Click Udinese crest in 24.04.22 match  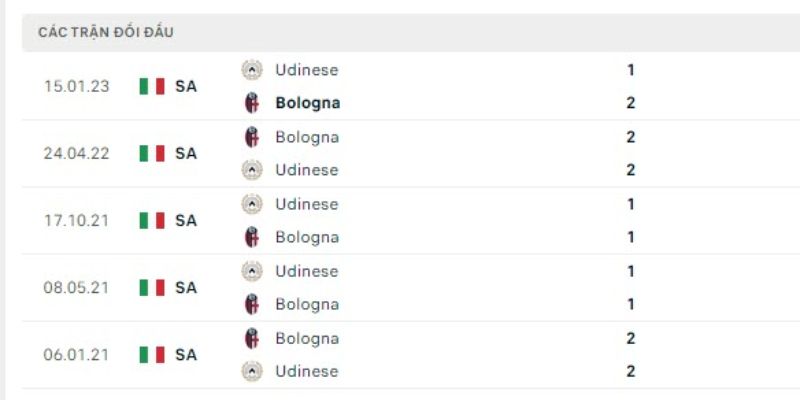click(x=252, y=170)
